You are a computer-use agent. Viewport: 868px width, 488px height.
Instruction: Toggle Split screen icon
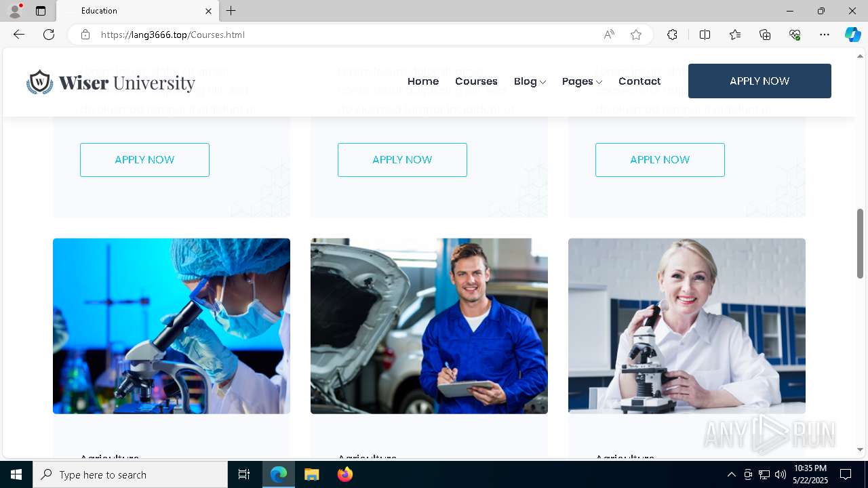[705, 35]
